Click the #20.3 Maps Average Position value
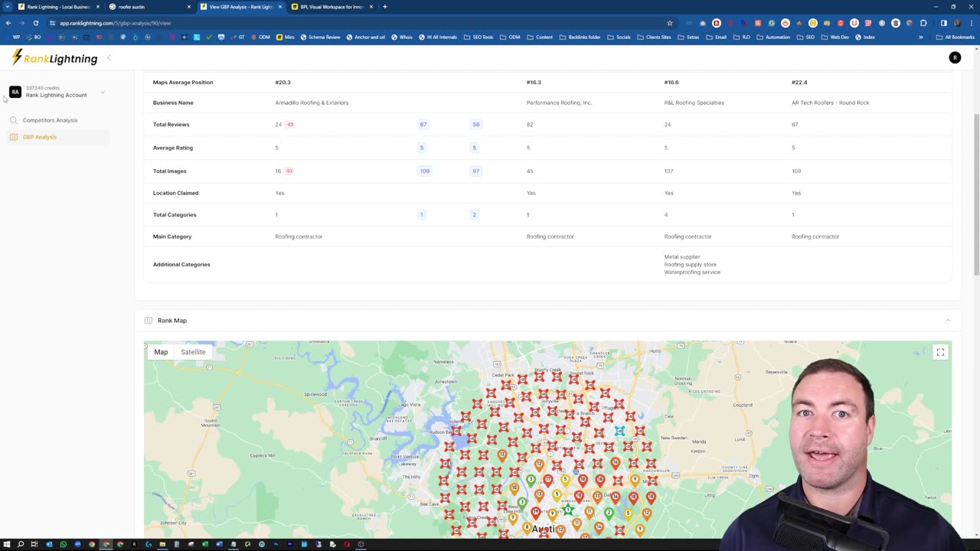Image resolution: width=980 pixels, height=551 pixels. pyautogui.click(x=283, y=83)
